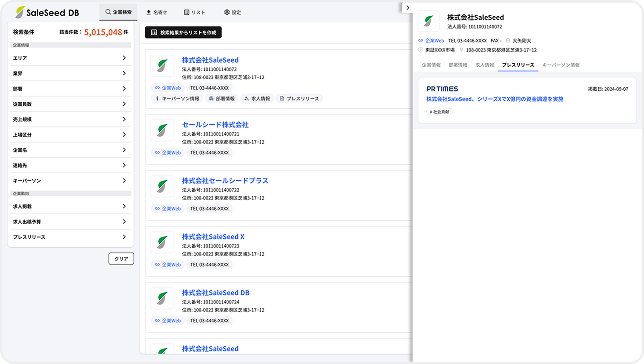The width and height of the screenshot is (644, 364).
Task: Expand the 従業員数 filter chevron
Action: pyautogui.click(x=124, y=104)
